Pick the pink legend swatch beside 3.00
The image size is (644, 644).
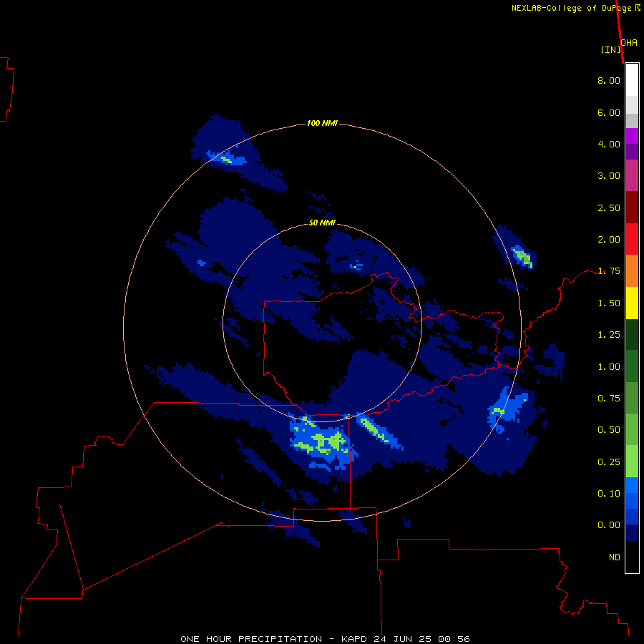(x=632, y=175)
